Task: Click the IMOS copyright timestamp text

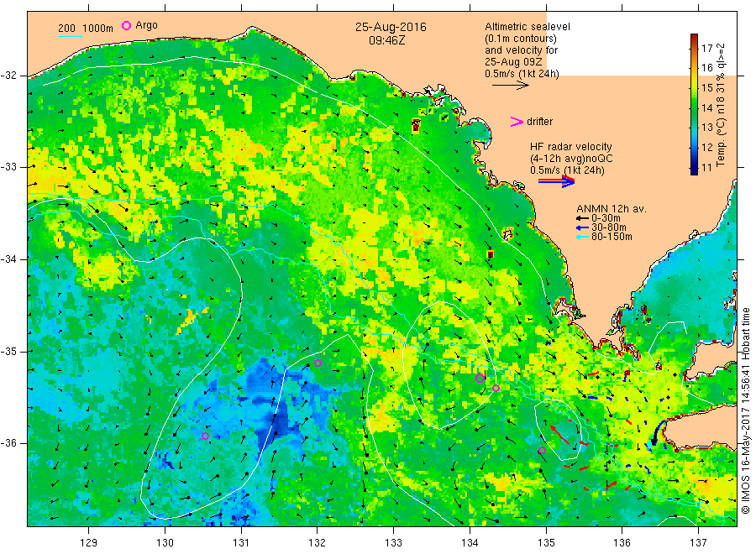Action: pos(746,410)
